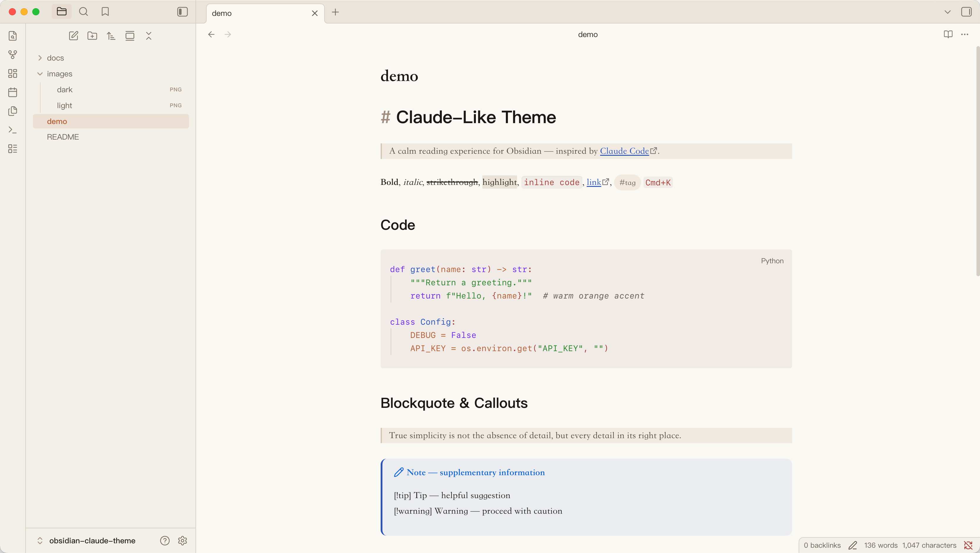Click auto-reveal current file icon
The width and height of the screenshot is (980, 553).
[x=130, y=36]
